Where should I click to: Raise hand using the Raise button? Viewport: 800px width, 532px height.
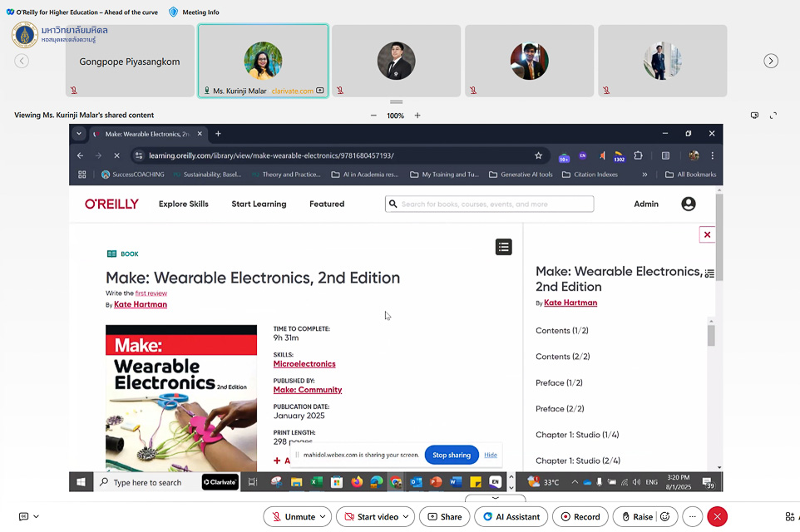[x=636, y=516]
